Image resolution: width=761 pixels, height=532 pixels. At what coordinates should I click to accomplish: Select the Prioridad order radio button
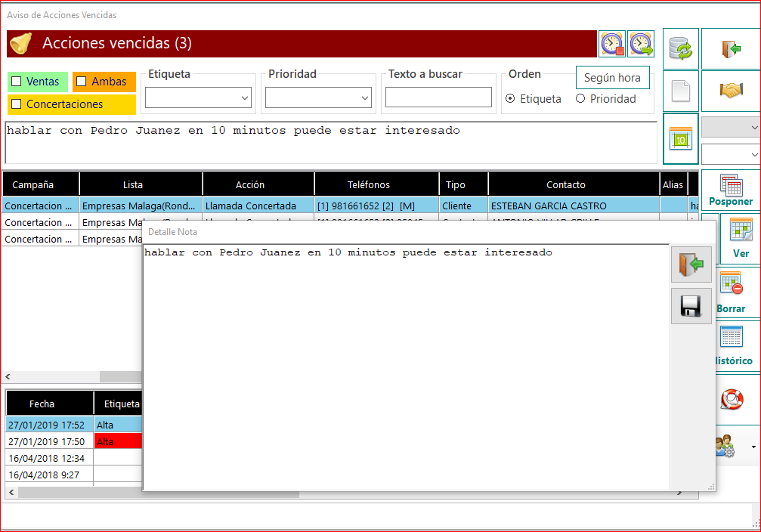[580, 98]
